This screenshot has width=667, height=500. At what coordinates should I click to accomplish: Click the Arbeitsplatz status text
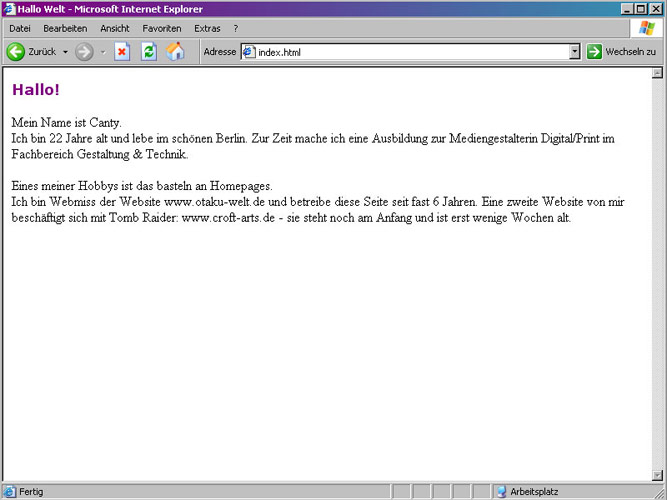(534, 492)
